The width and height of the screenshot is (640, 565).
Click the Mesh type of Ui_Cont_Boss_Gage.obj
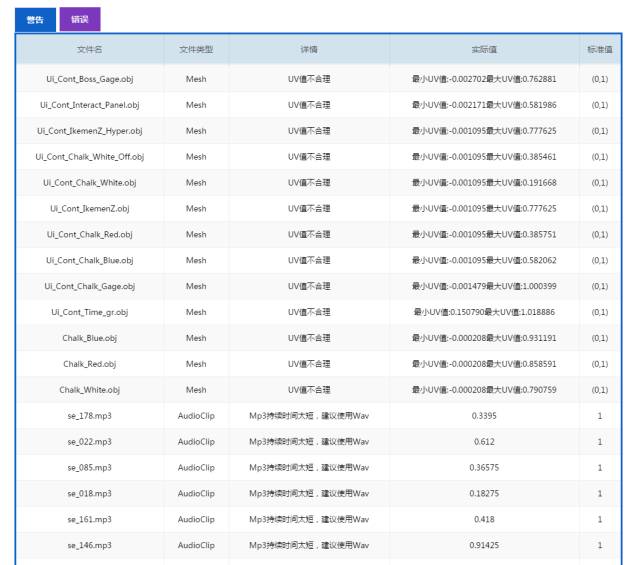(196, 79)
